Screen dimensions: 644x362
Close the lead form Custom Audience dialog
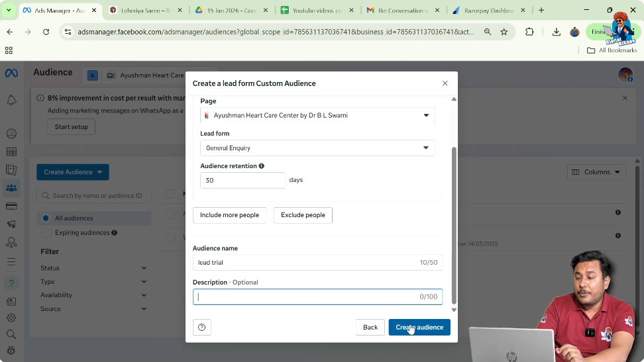[x=445, y=83]
